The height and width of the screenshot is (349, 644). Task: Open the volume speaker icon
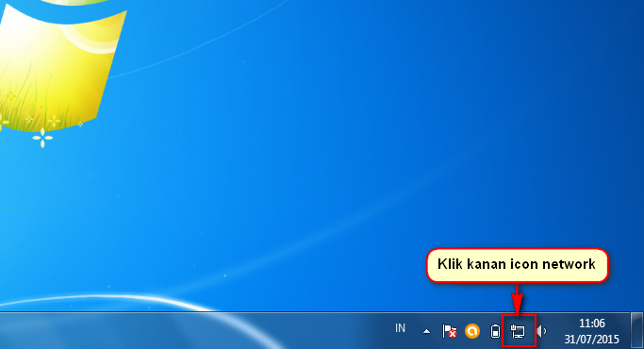pos(542,331)
